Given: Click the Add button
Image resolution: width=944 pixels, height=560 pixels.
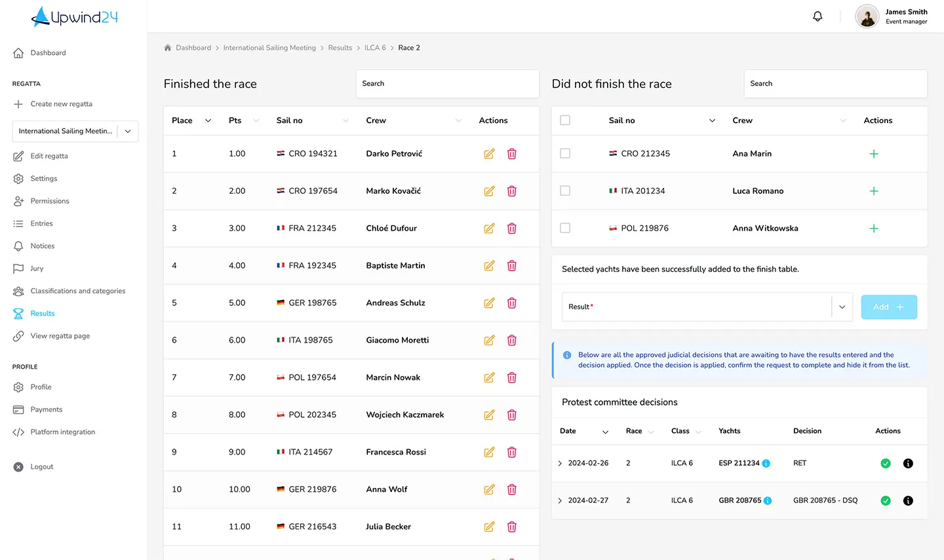Looking at the screenshot, I should coord(889,307).
